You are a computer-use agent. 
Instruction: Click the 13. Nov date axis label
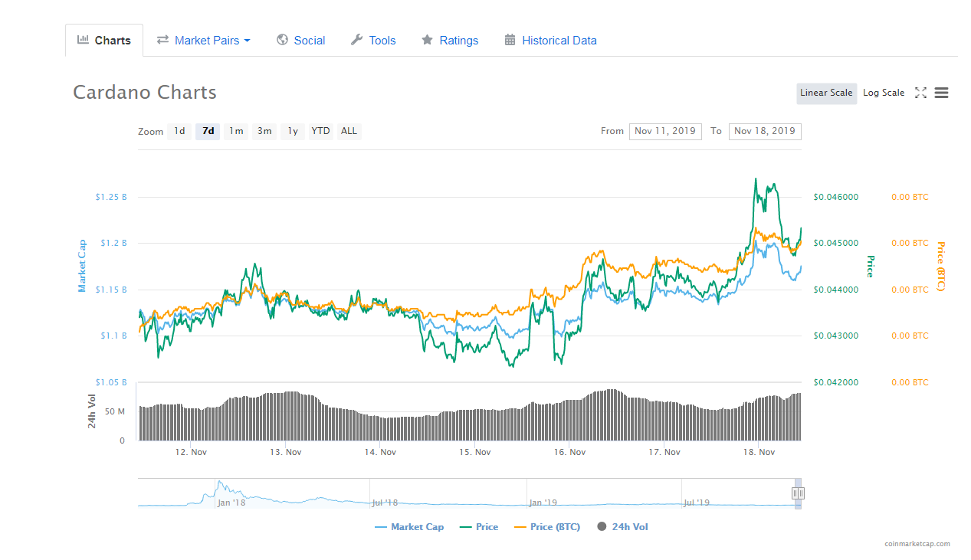(x=285, y=452)
